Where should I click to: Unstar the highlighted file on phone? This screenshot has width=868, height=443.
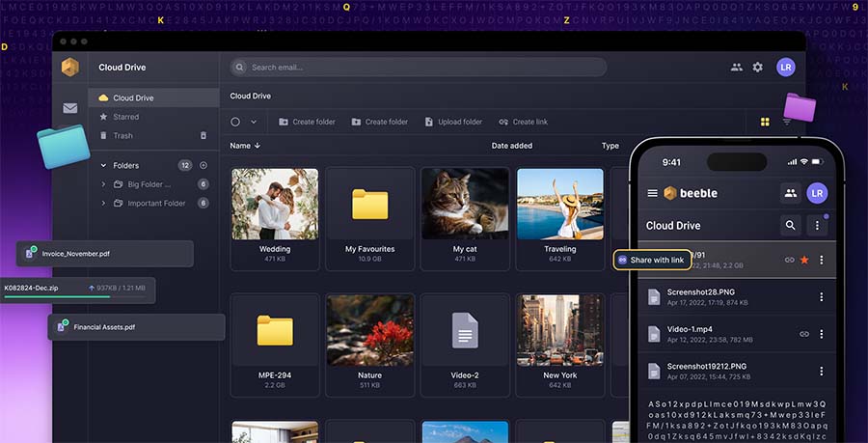pyautogui.click(x=804, y=260)
